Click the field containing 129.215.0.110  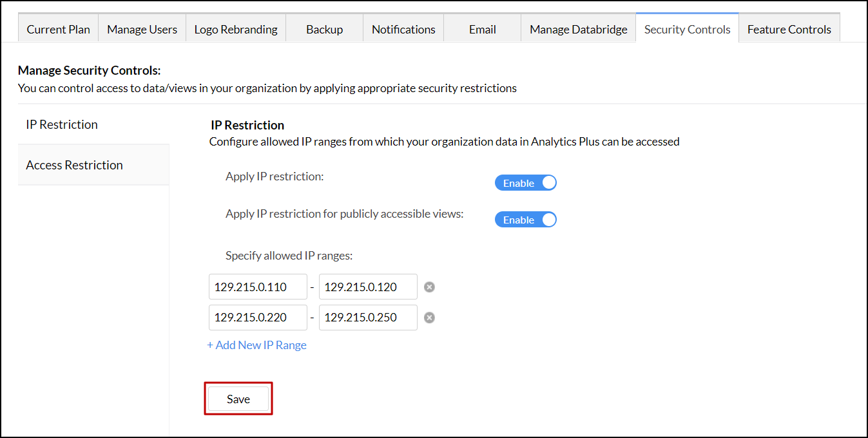[257, 287]
